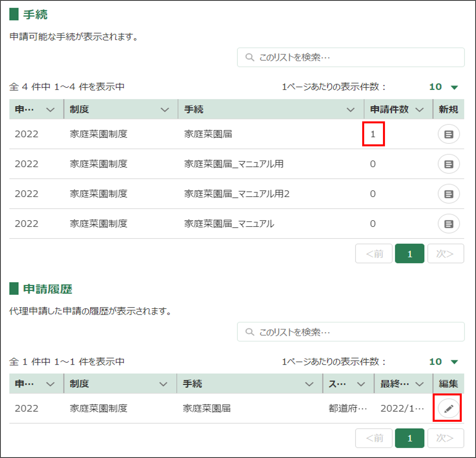
Task: Expand 最終… column chevron in history table
Action: tap(419, 384)
